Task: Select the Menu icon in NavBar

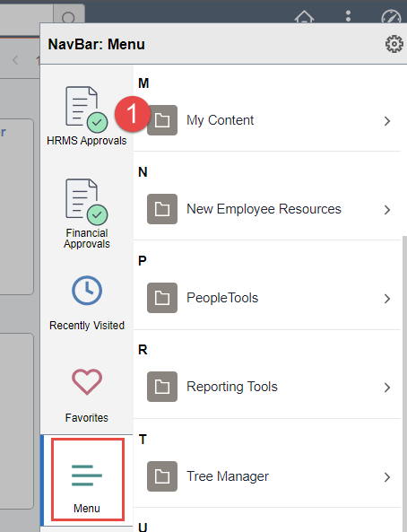Action: point(87,475)
